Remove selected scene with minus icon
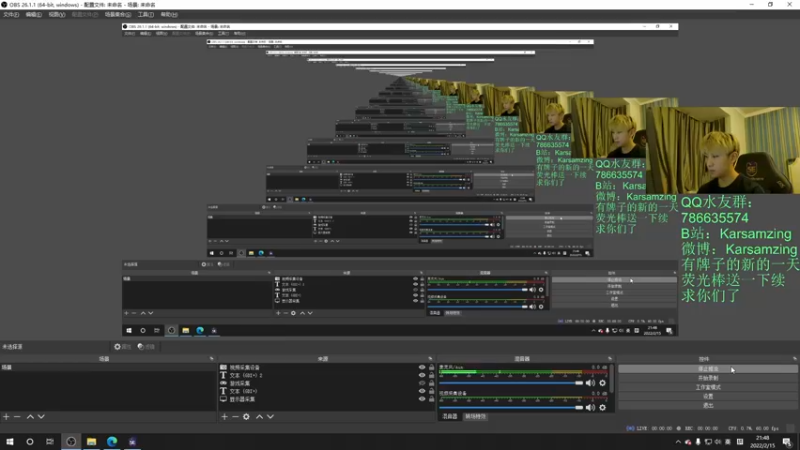800x450 pixels. [17, 417]
